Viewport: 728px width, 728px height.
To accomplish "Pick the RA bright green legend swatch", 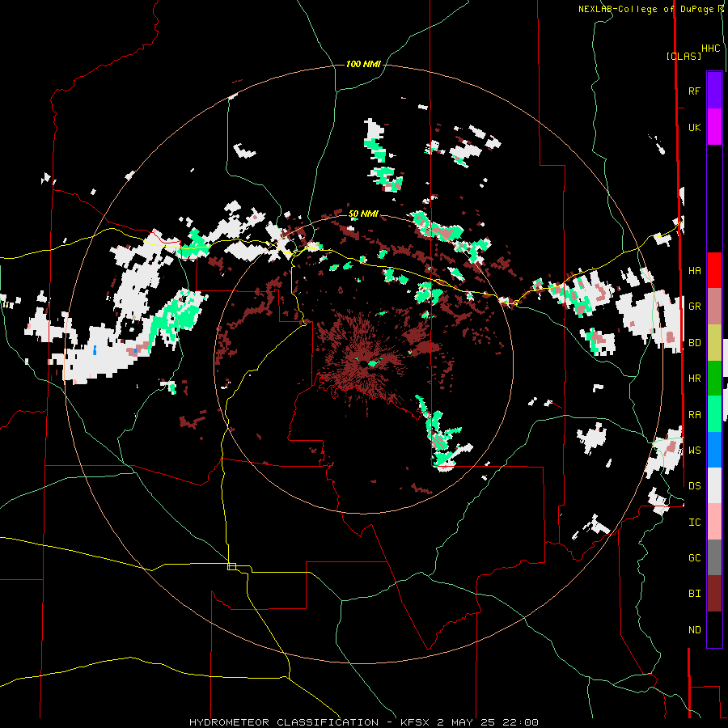I will (x=714, y=414).
